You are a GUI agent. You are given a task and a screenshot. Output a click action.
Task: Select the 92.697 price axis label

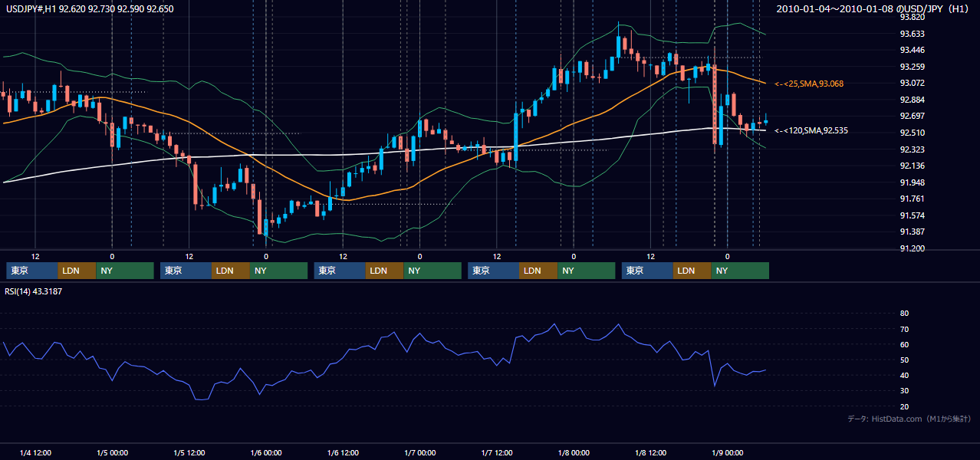(x=912, y=116)
